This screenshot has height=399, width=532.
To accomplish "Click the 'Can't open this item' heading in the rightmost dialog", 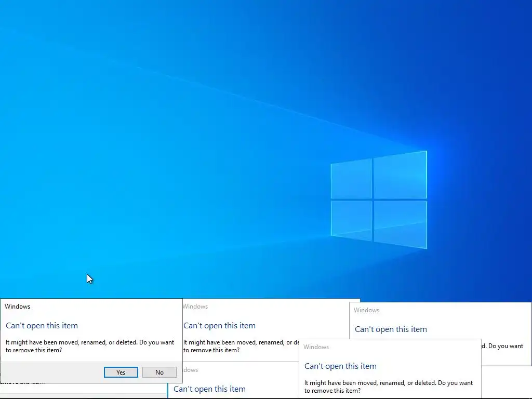I will (x=391, y=329).
